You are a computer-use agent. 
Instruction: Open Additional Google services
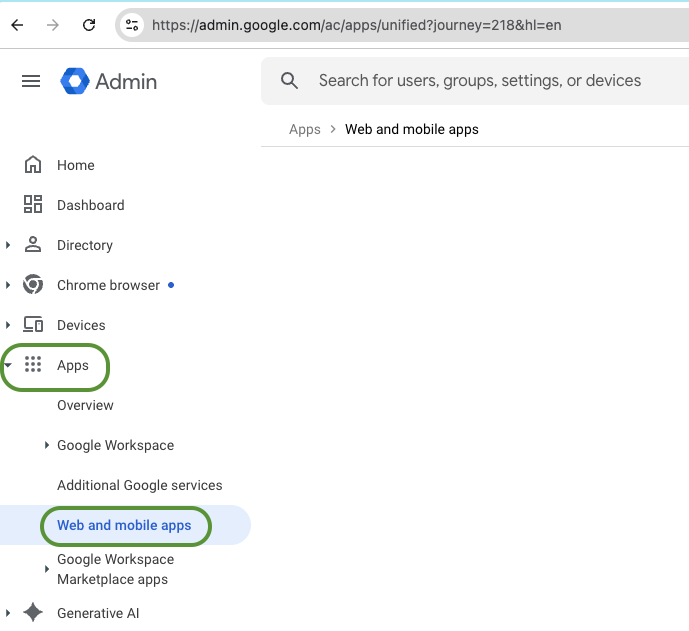140,485
